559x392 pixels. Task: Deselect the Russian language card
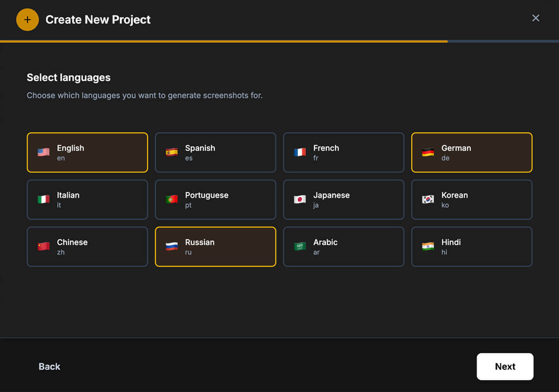point(215,247)
